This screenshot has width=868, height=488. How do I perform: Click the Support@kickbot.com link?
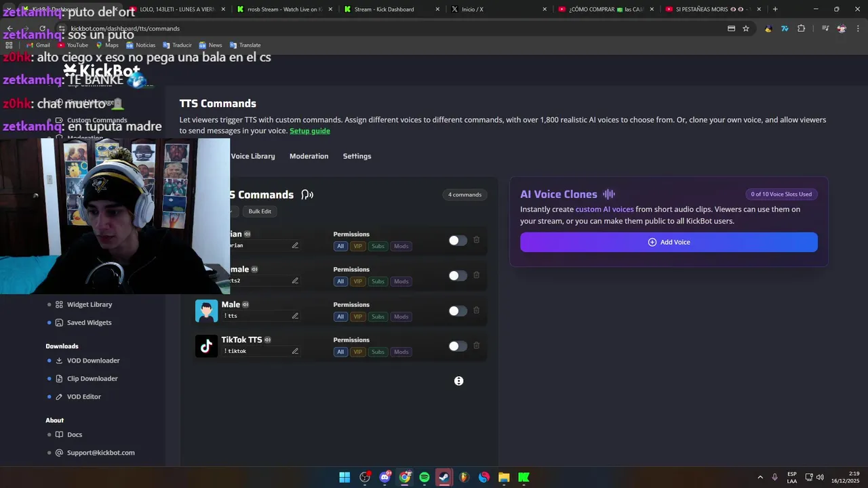100,453
